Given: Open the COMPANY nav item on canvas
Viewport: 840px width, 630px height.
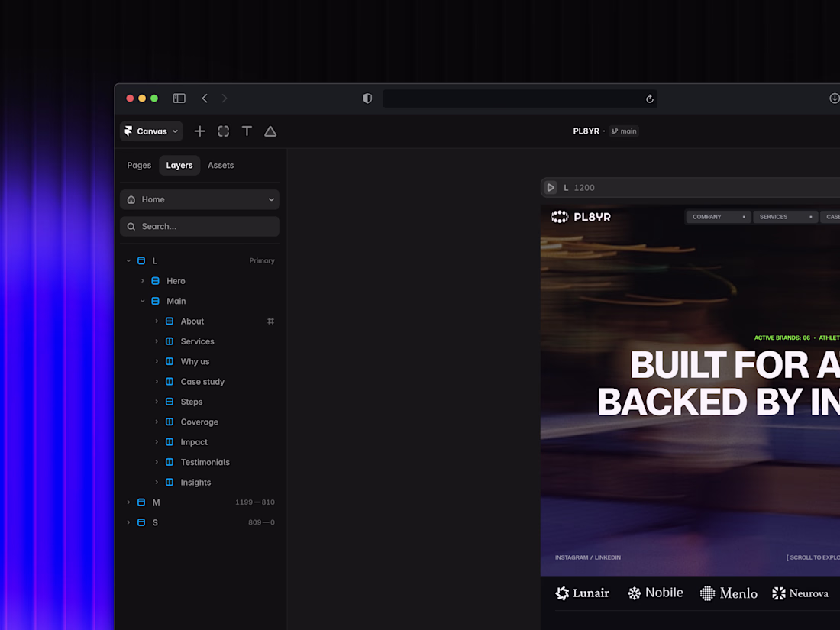Looking at the screenshot, I should pos(719,217).
